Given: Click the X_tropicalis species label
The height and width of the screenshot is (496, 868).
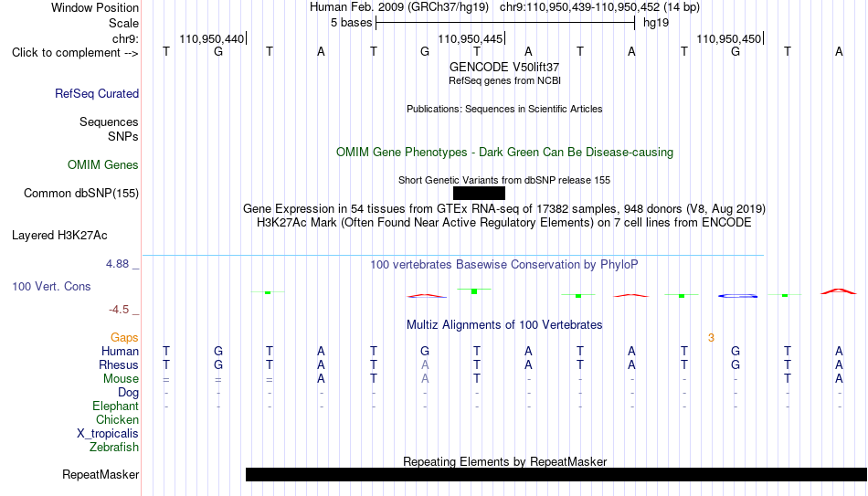Looking at the screenshot, I should tap(108, 434).
